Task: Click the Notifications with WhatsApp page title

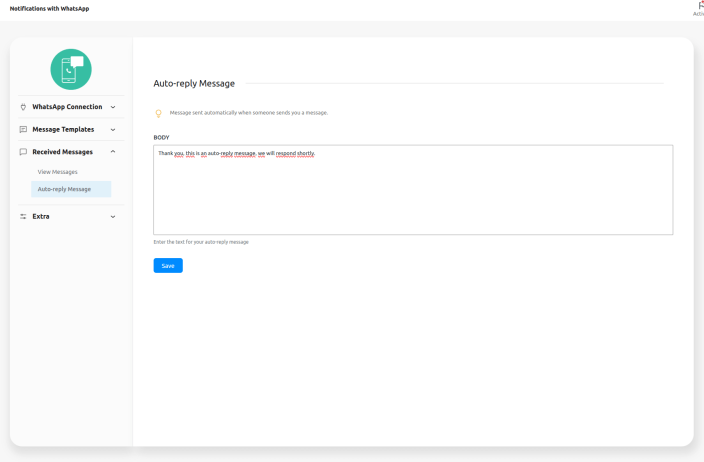Action: coord(49,9)
